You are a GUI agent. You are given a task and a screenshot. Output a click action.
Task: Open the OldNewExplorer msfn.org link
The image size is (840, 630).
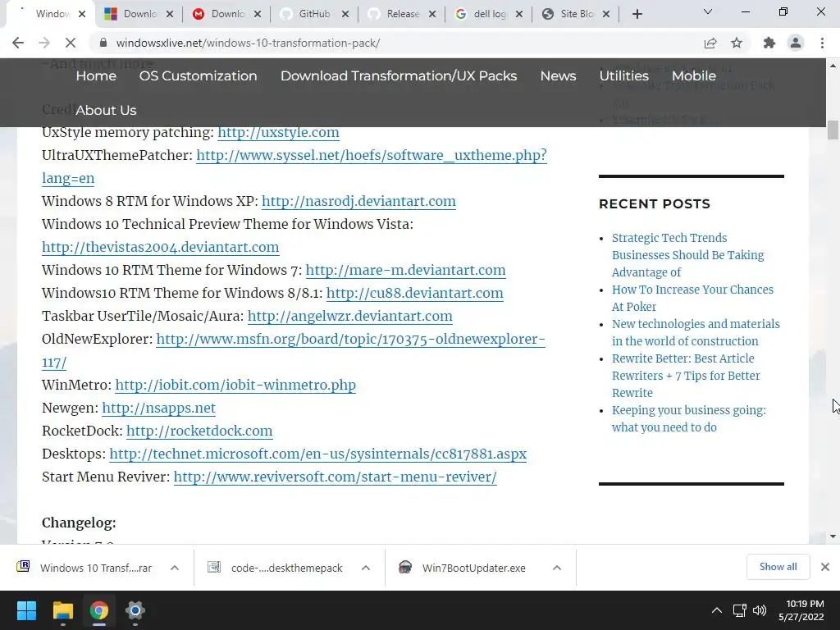click(350, 340)
